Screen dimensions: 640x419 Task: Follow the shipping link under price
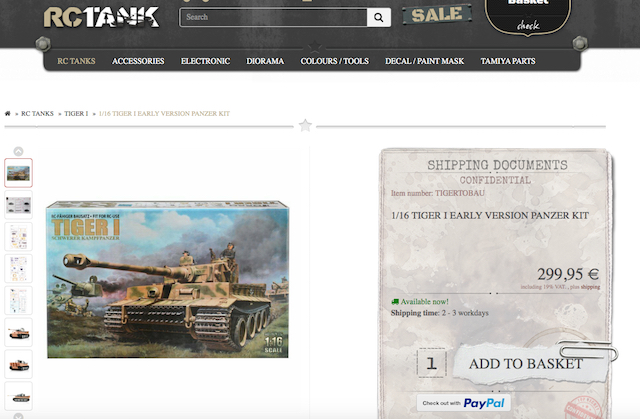click(x=590, y=287)
